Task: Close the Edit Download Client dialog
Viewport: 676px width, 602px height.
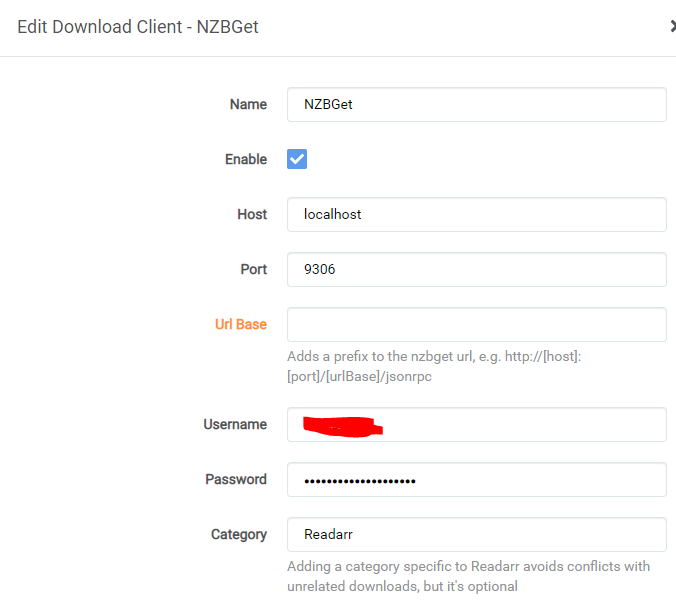Action: tap(673, 26)
